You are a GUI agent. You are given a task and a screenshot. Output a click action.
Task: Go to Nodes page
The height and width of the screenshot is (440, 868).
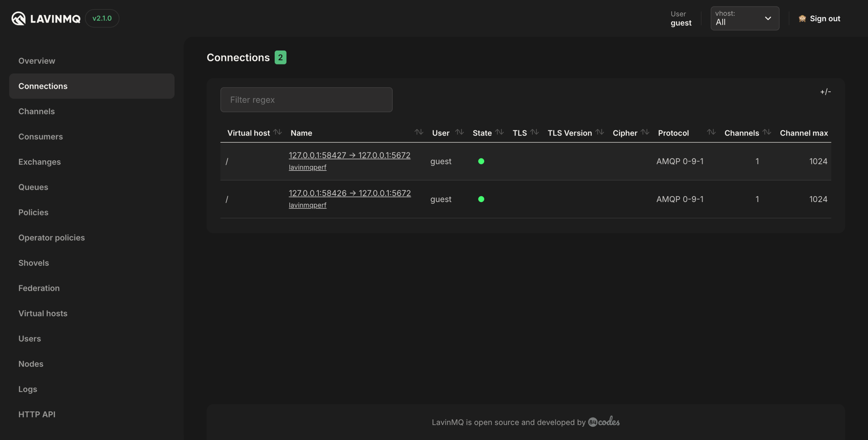[x=31, y=364]
